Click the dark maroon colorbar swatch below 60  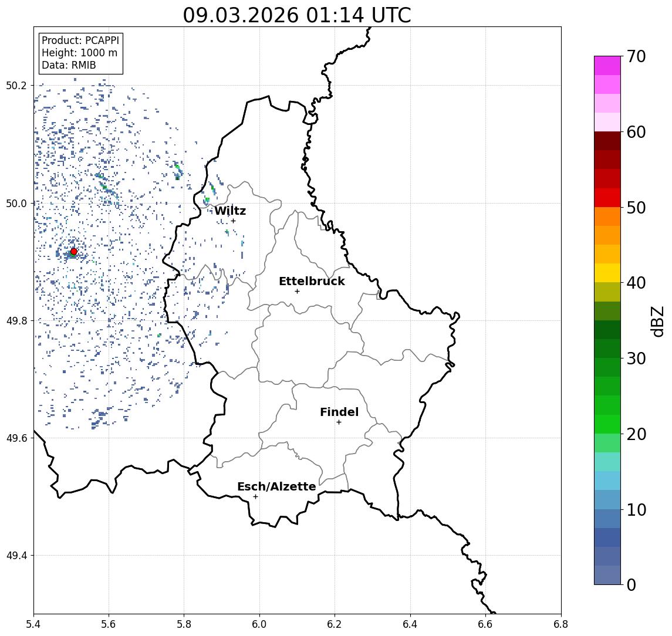click(607, 141)
